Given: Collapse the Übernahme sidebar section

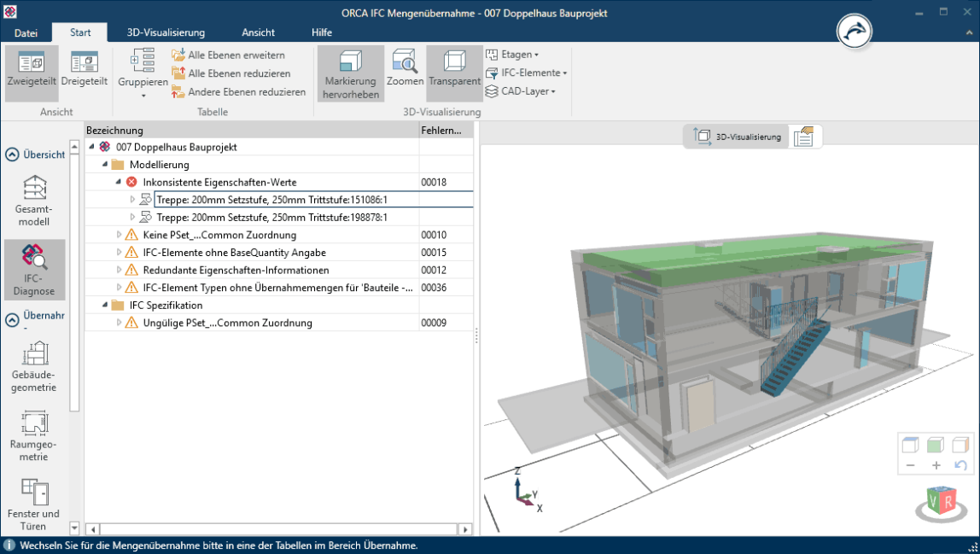Looking at the screenshot, I should coord(12,320).
